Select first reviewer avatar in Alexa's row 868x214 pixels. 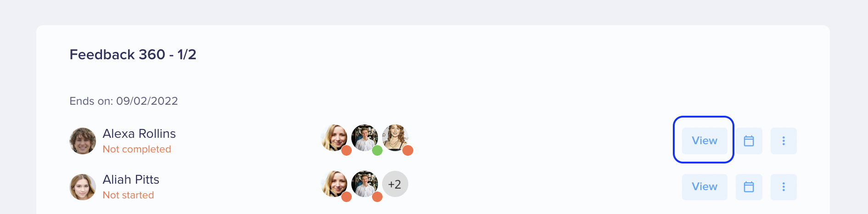(x=334, y=138)
